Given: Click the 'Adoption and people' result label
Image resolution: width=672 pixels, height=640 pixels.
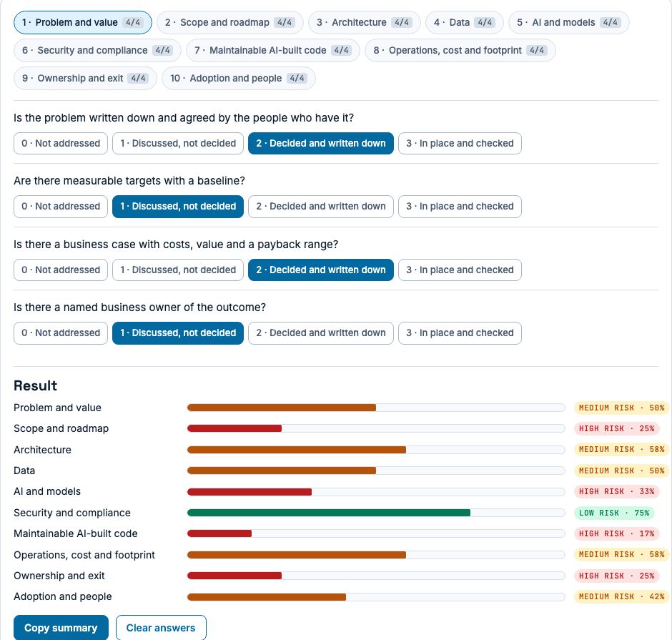Looking at the screenshot, I should [x=63, y=596].
